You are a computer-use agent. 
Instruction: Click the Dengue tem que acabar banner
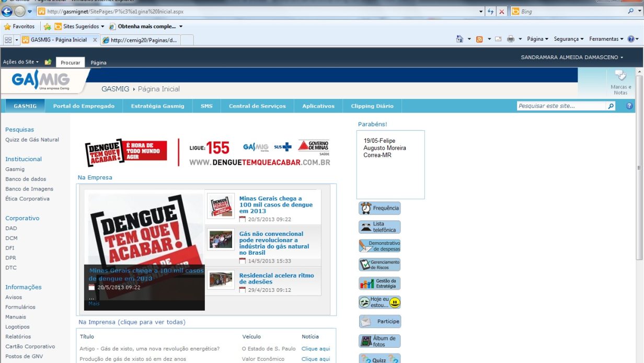(x=208, y=152)
